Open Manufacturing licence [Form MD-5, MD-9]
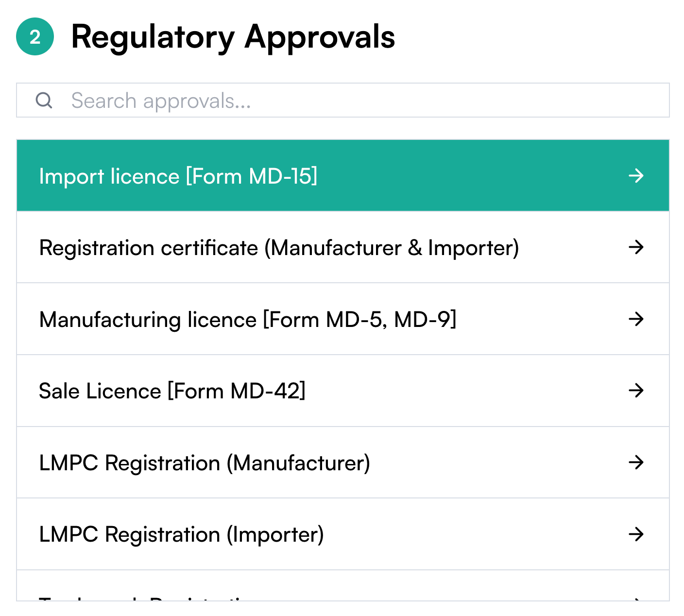The image size is (684, 616). click(343, 319)
